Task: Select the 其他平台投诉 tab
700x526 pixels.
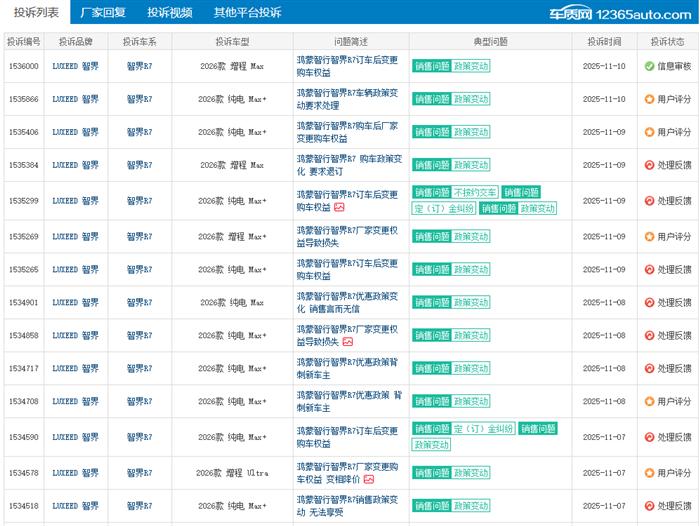Action: [247, 13]
